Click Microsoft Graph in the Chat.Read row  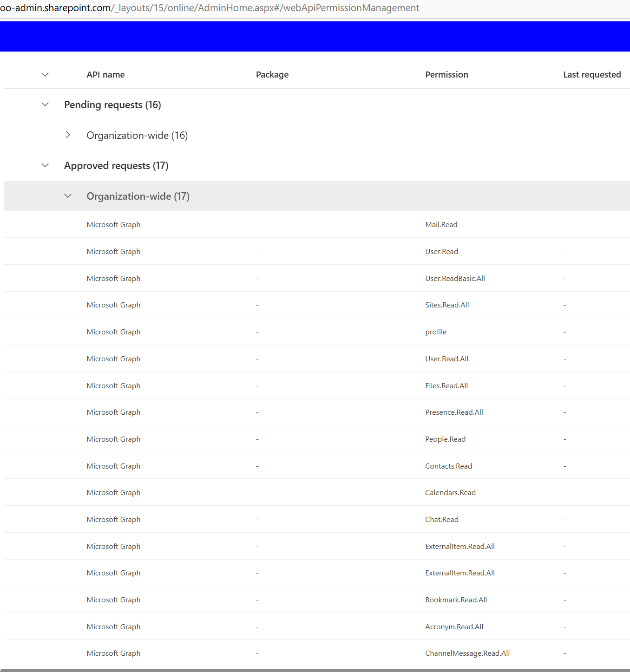click(113, 519)
